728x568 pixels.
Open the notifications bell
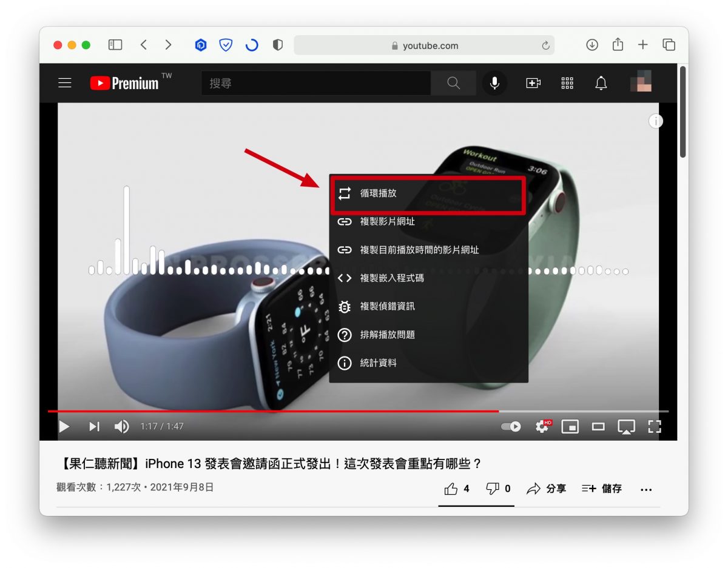[601, 83]
